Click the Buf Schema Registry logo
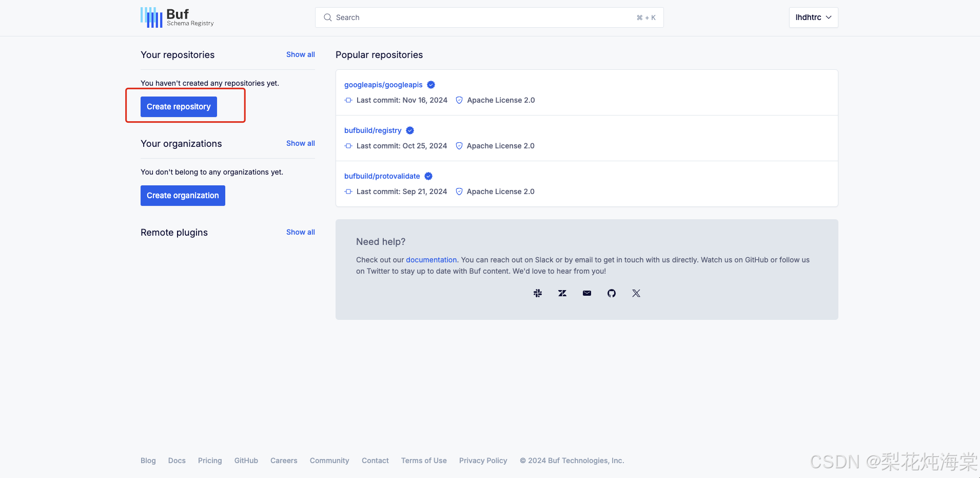This screenshot has height=478, width=980. tap(177, 17)
